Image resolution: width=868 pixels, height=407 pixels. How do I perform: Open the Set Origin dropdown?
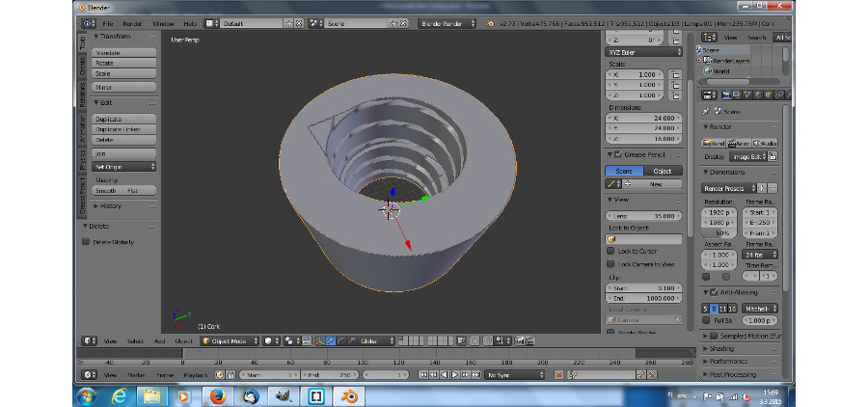[x=125, y=167]
